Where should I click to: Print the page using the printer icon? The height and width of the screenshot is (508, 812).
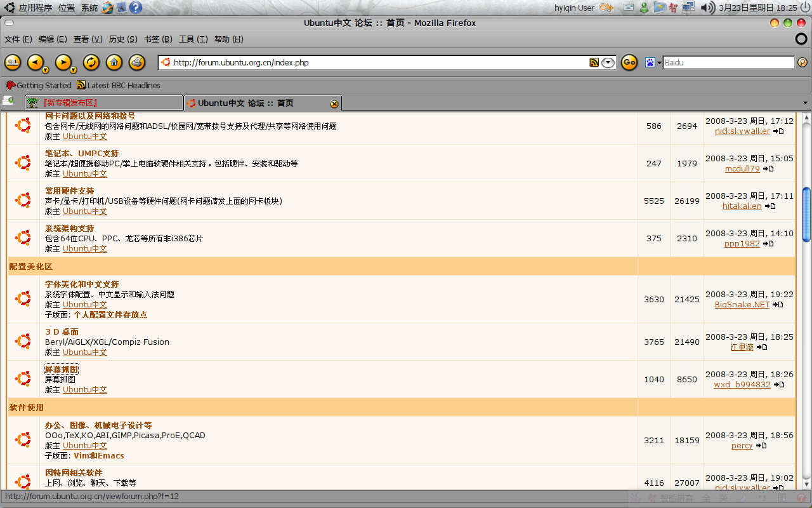(136, 62)
